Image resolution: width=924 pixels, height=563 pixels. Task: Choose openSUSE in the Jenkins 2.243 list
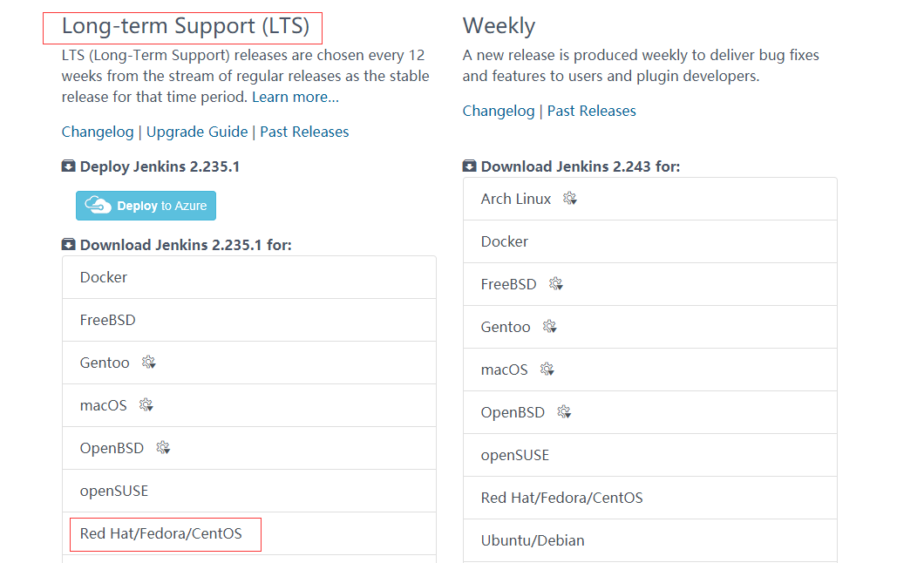pyautogui.click(x=650, y=455)
